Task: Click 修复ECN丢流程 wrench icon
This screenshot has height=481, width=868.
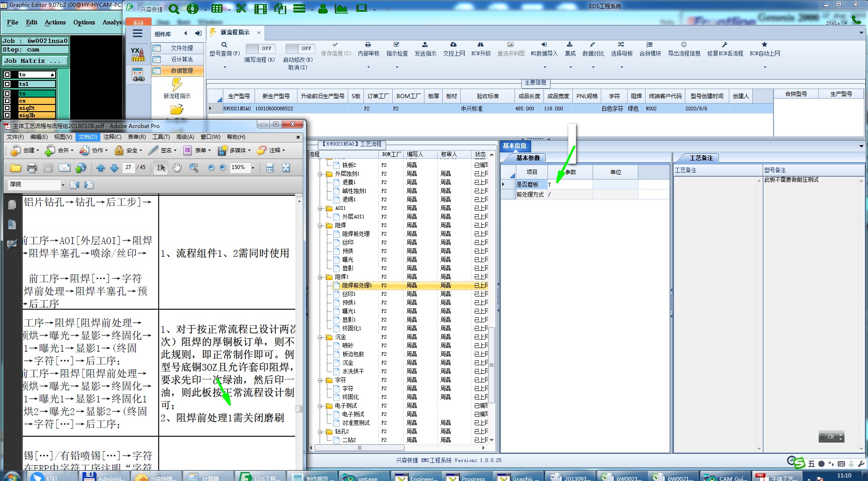Action: 725,45
